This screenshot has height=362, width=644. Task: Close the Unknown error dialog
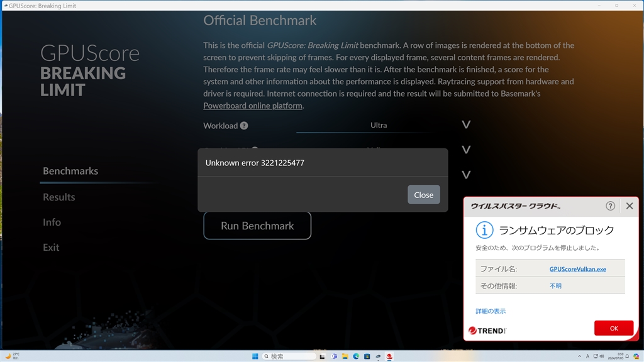tap(423, 195)
